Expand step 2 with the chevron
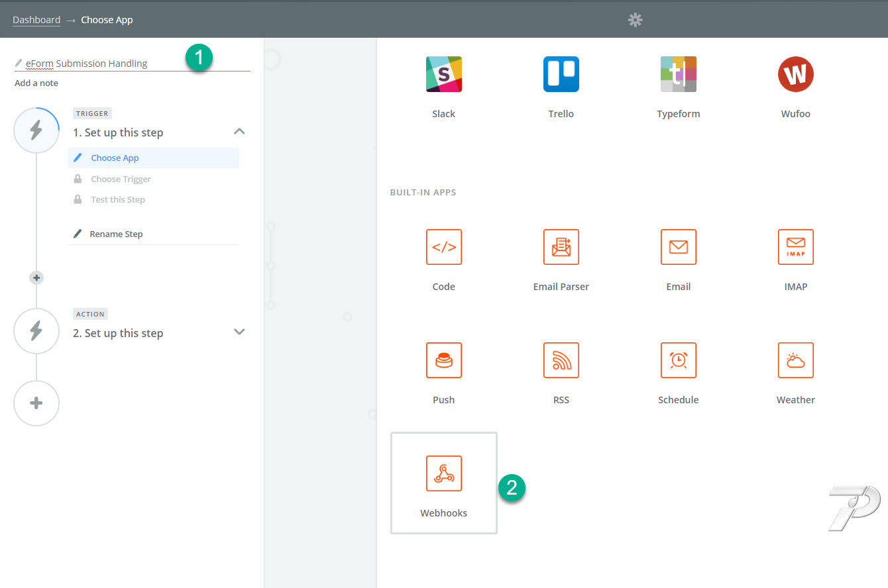This screenshot has height=588, width=888. (240, 332)
